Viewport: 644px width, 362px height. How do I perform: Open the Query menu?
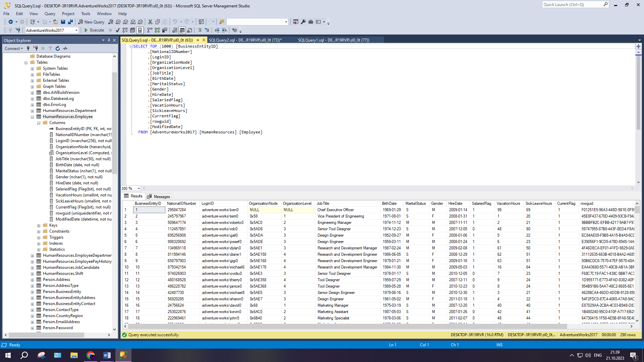pyautogui.click(x=50, y=14)
